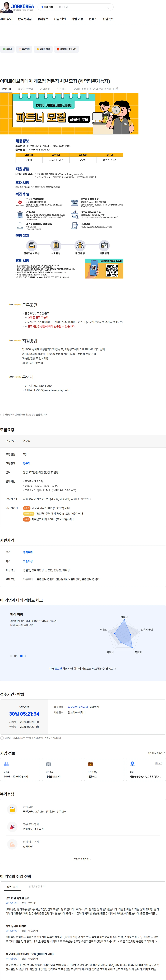Screen dimensions: 166x980
Task: Click the 정규직 employment type link
Action: (27, 463)
